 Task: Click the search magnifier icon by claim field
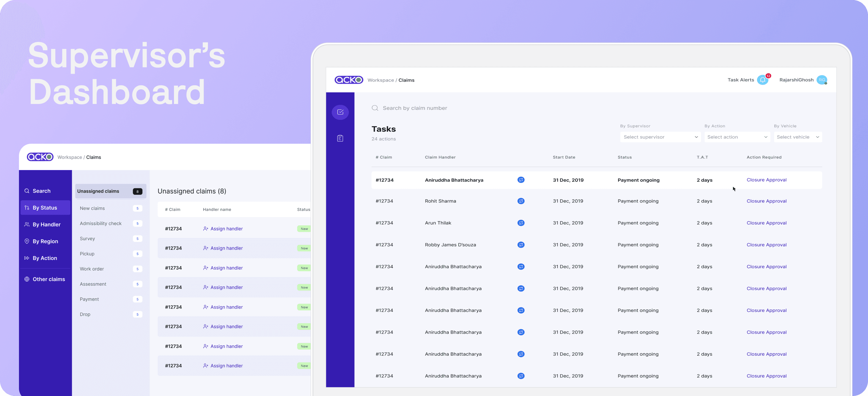pos(375,108)
